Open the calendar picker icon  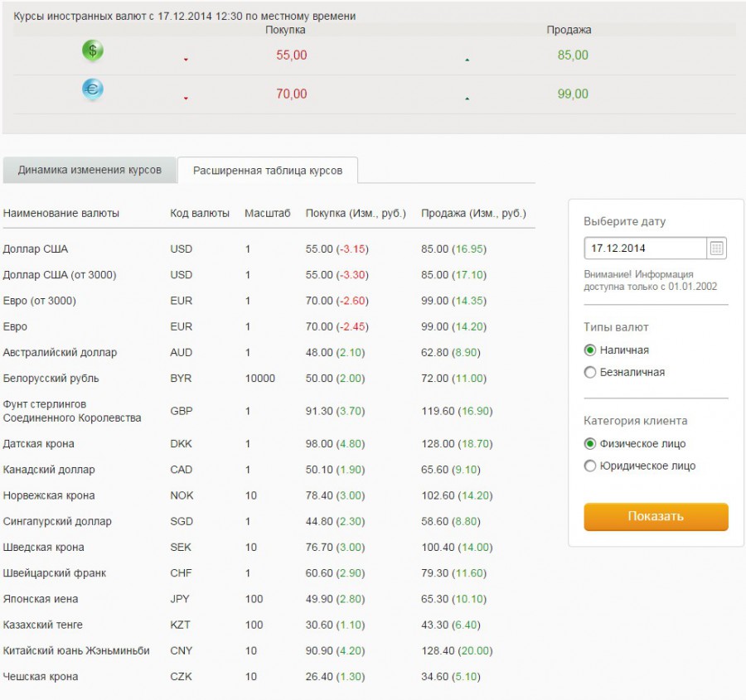pos(716,248)
